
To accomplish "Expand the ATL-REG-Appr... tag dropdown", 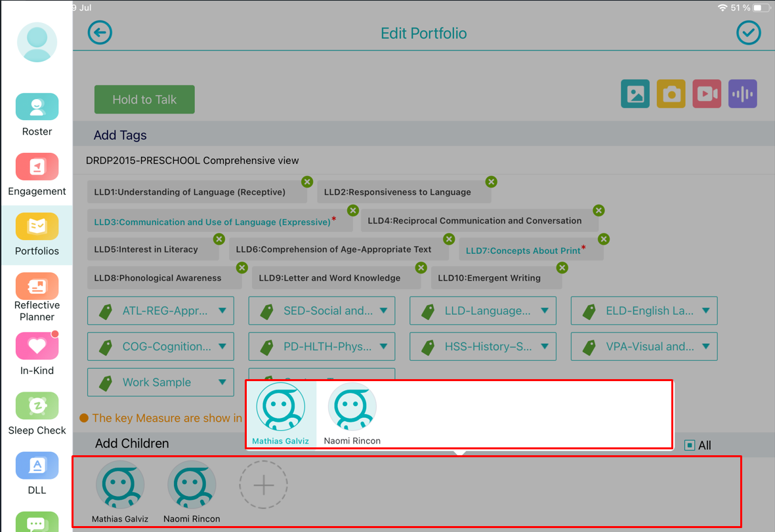I will click(x=161, y=311).
